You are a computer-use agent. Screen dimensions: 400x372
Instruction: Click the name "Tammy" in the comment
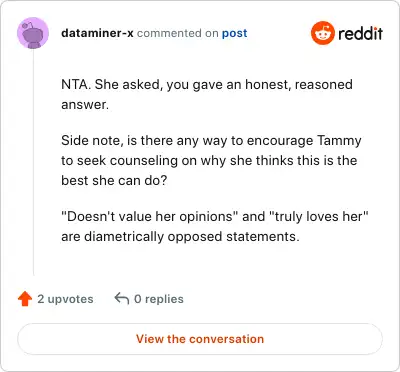(x=339, y=141)
